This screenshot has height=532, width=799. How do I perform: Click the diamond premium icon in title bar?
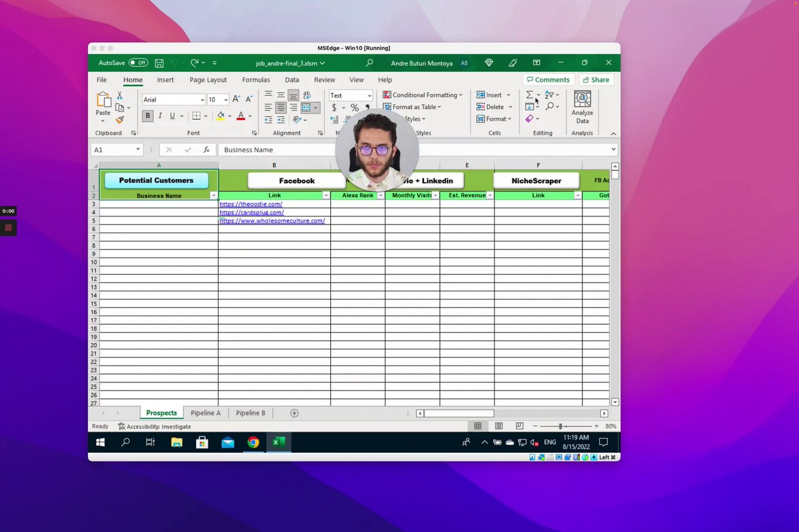click(489, 63)
